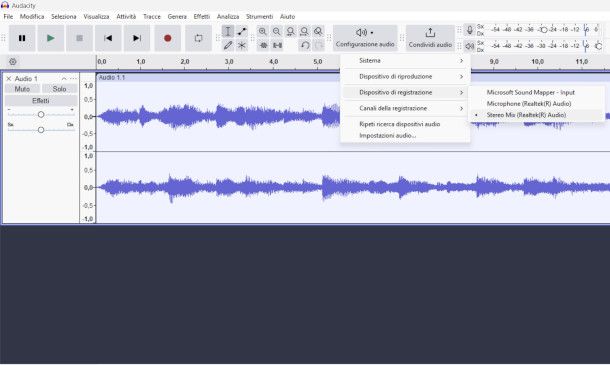Collapse the Audio 1 track
This screenshot has width=610, height=365.
point(64,79)
